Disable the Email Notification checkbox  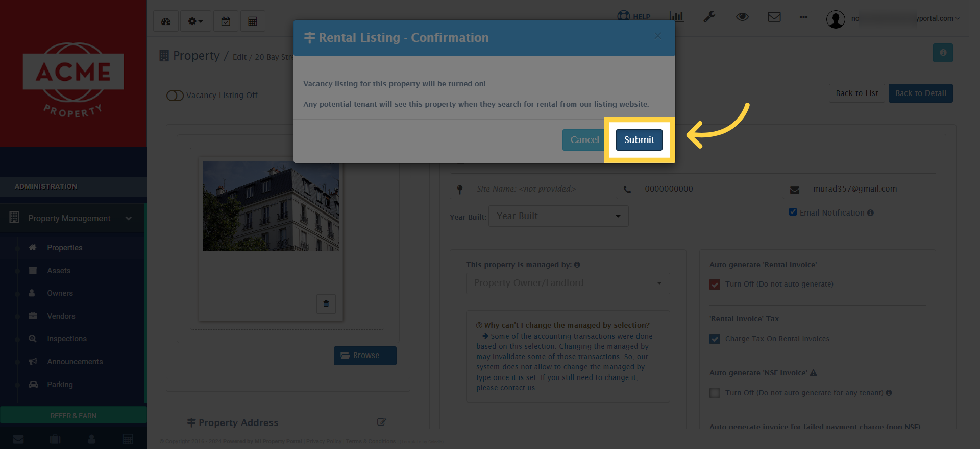[793, 211]
